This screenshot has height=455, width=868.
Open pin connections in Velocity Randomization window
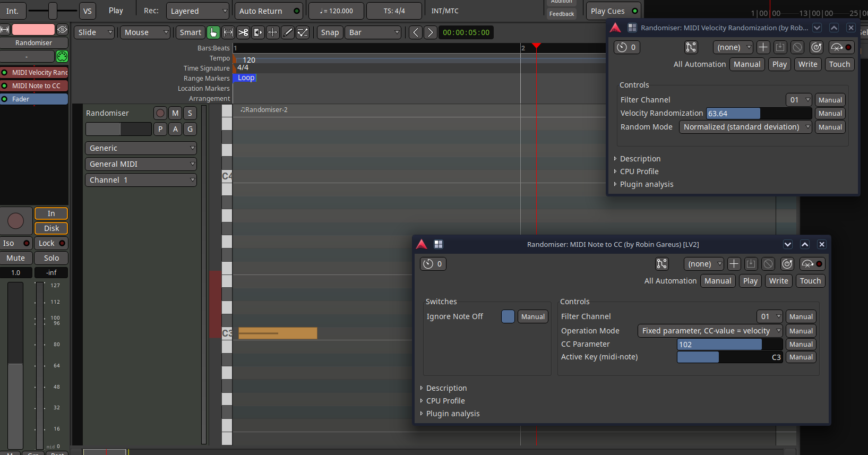691,47
